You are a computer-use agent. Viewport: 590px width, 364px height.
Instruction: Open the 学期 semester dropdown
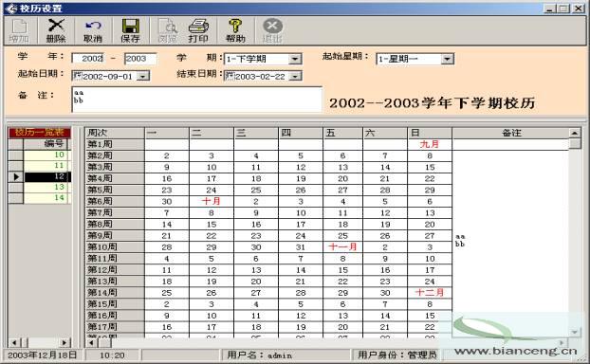295,59
